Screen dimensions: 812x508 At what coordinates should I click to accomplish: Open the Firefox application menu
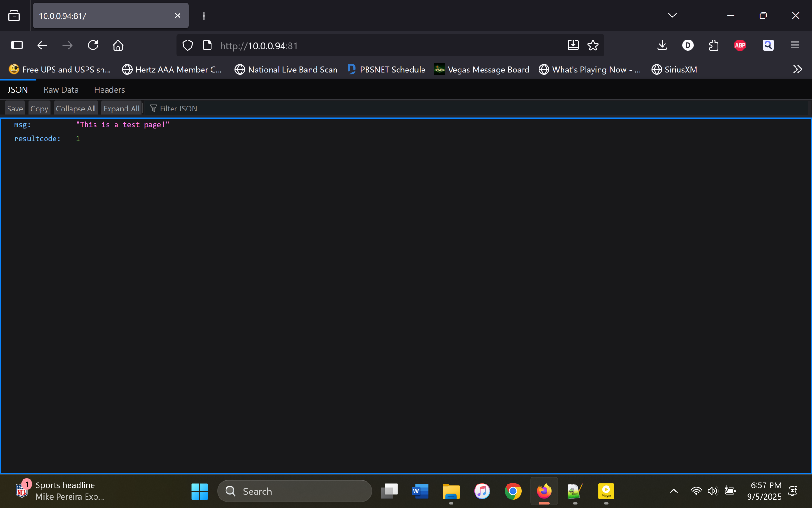pyautogui.click(x=795, y=45)
